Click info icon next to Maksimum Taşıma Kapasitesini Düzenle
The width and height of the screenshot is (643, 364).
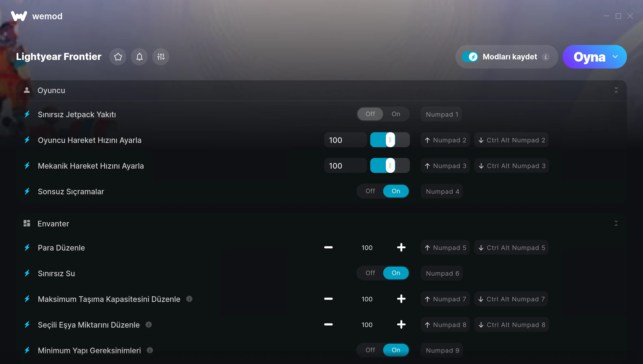pos(189,299)
